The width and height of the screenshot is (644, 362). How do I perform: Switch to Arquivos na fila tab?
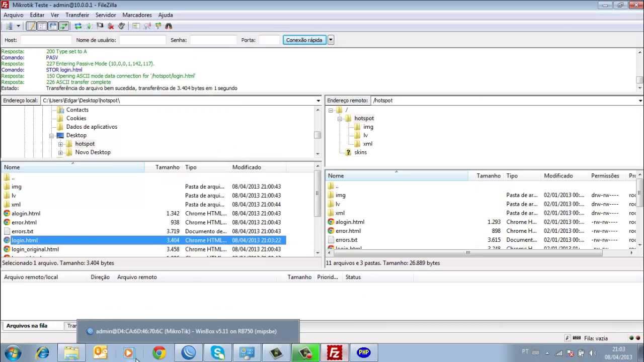tap(27, 326)
